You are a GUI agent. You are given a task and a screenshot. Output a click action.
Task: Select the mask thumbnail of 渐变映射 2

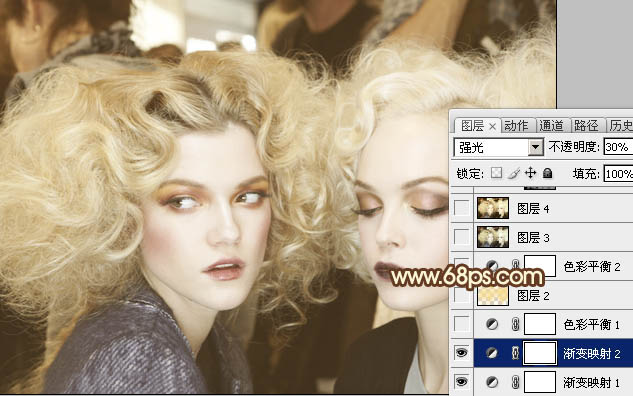(540, 353)
